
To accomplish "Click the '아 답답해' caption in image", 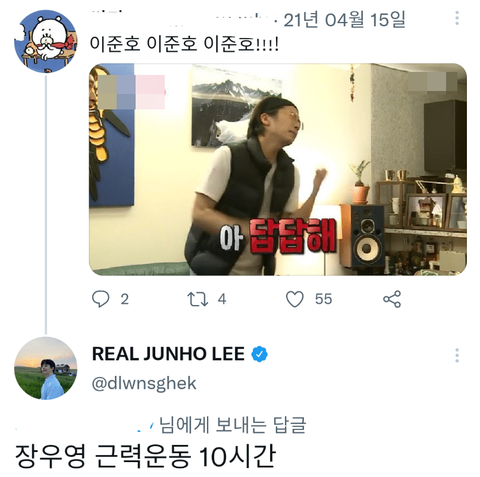I will point(278,236).
